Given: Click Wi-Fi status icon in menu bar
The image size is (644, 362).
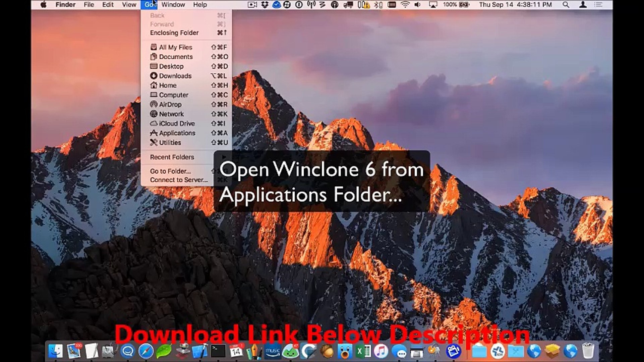Looking at the screenshot, I should [405, 5].
